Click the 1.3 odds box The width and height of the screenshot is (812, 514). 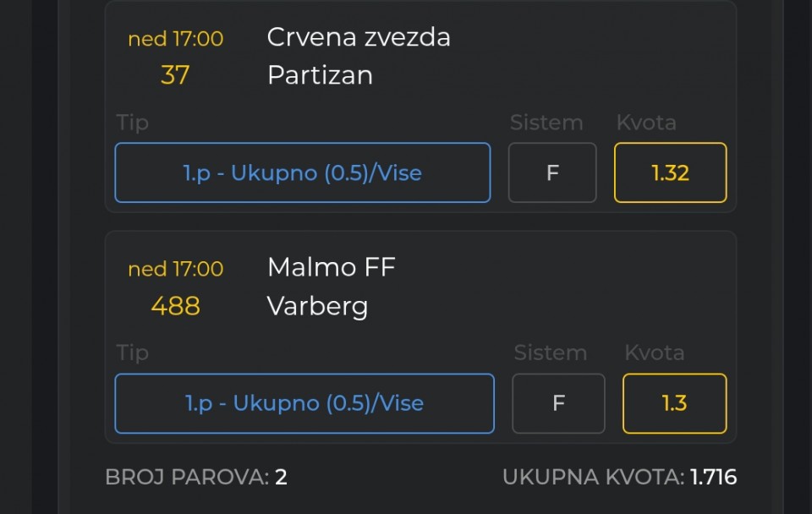[x=674, y=403]
